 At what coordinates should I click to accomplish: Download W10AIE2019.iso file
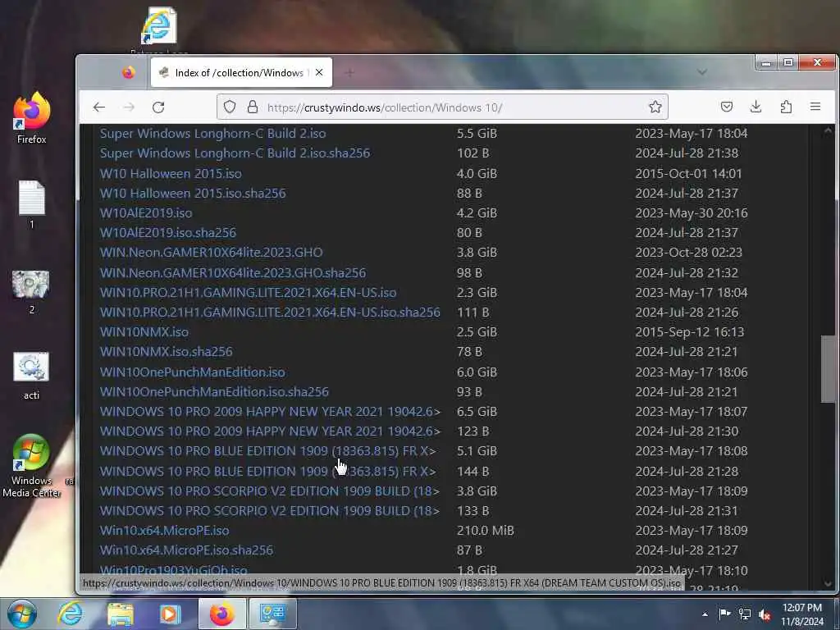146,213
